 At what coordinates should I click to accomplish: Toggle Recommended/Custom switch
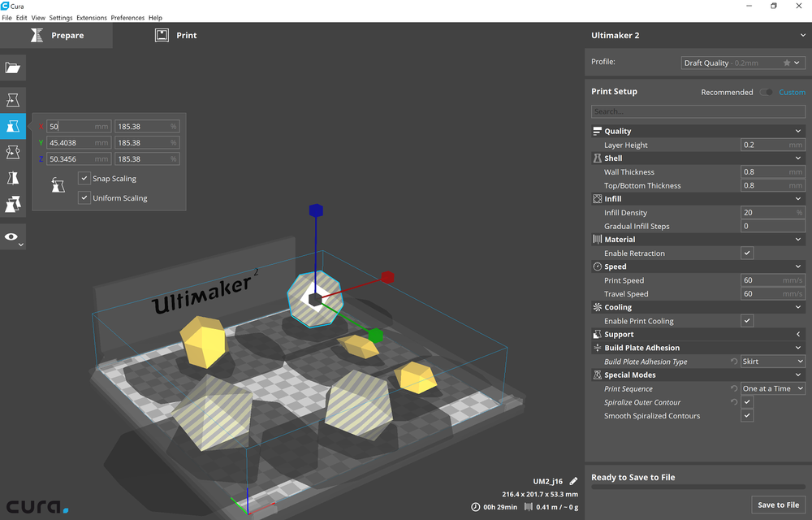pyautogui.click(x=766, y=92)
